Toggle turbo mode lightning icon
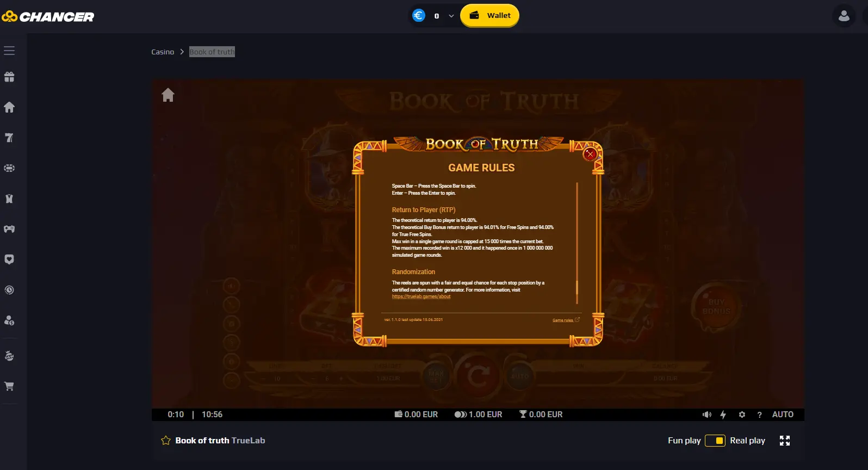The width and height of the screenshot is (868, 470). pyautogui.click(x=723, y=415)
